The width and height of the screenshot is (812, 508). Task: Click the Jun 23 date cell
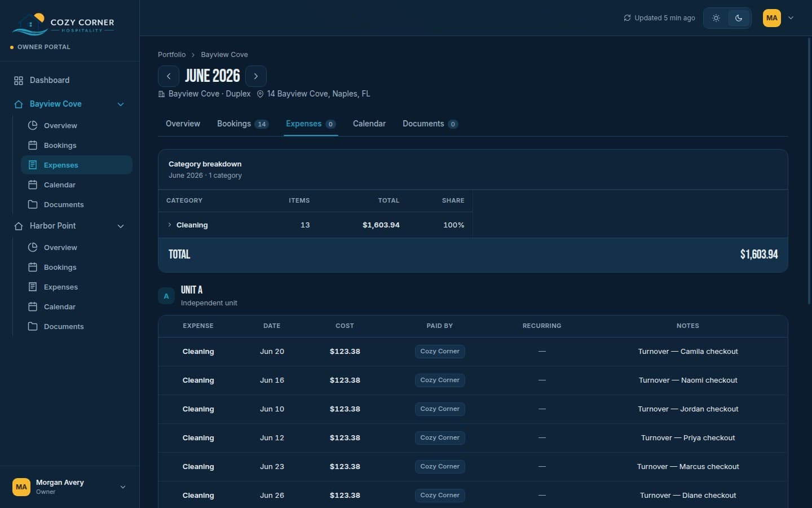(272, 466)
